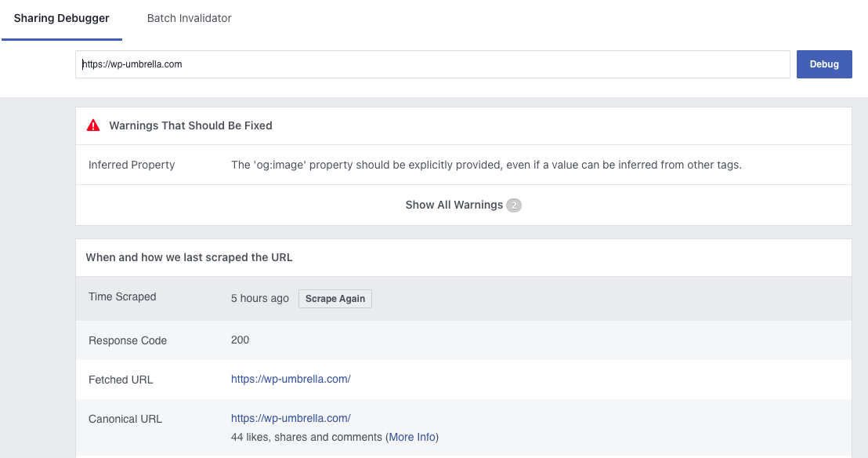Open the Fetched URL link

[x=290, y=379]
